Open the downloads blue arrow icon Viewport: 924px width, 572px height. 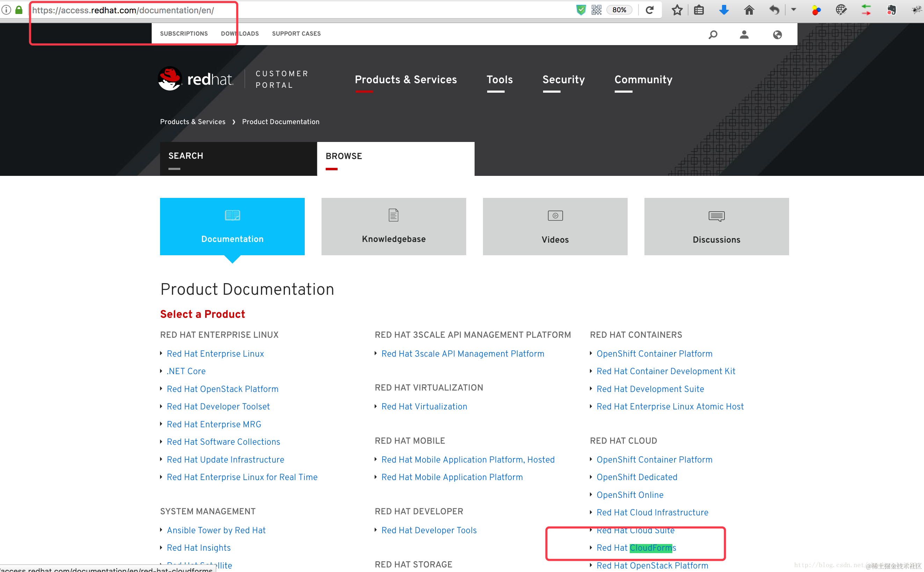(x=724, y=10)
